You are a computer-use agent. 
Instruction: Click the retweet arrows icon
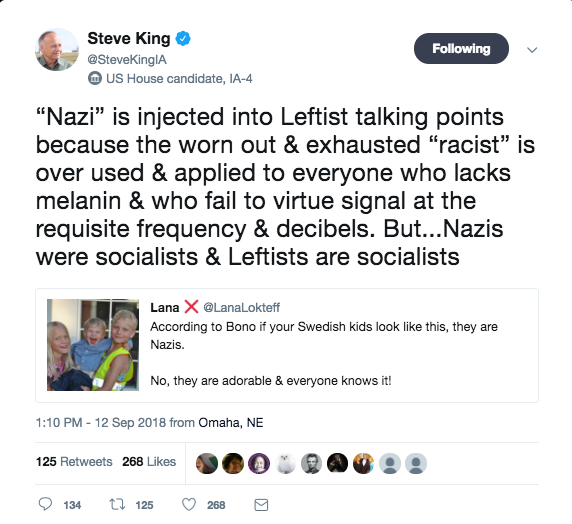[117, 505]
